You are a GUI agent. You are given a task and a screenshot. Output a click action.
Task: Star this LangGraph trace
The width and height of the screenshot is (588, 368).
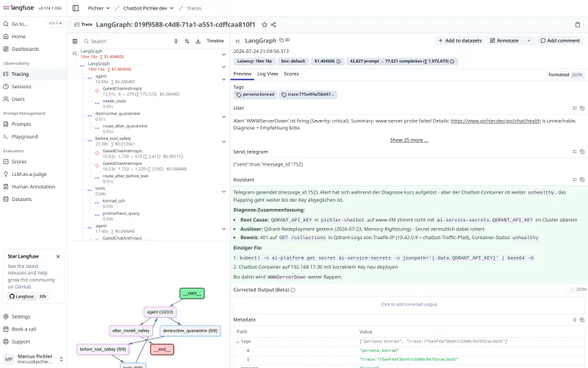pyautogui.click(x=265, y=24)
